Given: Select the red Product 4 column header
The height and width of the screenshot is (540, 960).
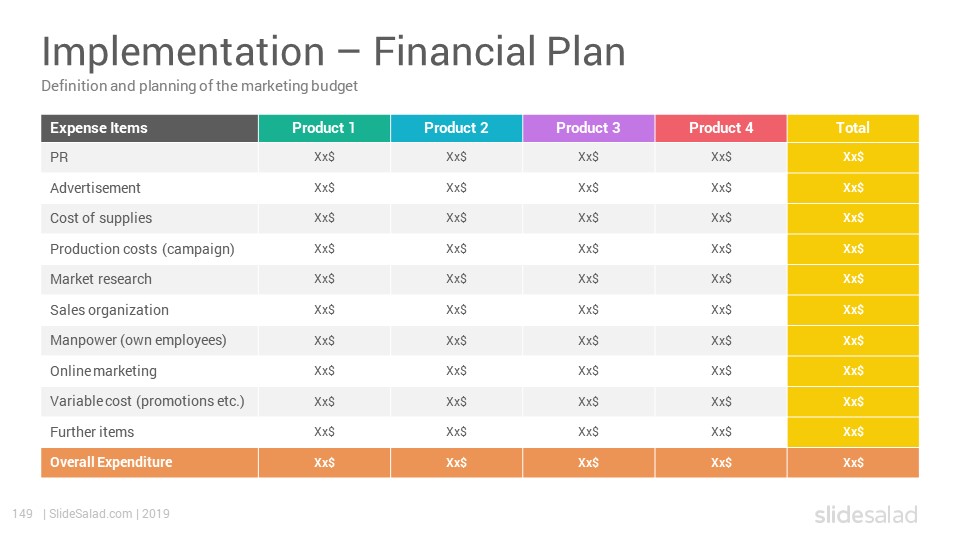Looking at the screenshot, I should 721,128.
